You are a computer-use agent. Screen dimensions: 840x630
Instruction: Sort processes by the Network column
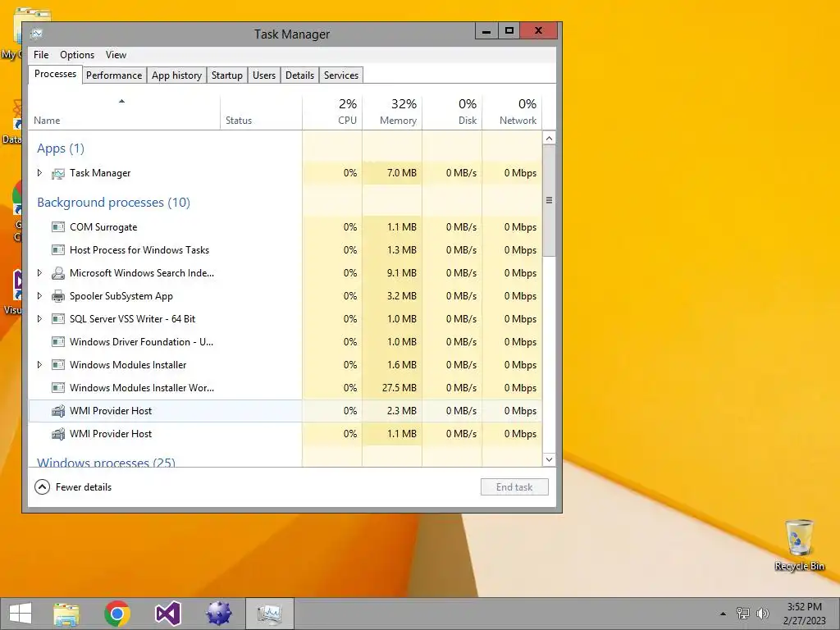[512, 112]
